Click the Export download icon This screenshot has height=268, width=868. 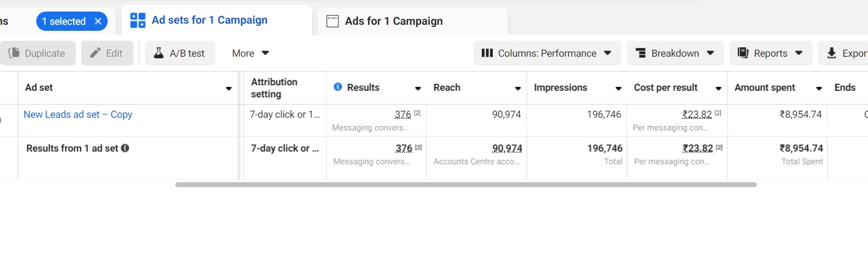click(x=832, y=53)
